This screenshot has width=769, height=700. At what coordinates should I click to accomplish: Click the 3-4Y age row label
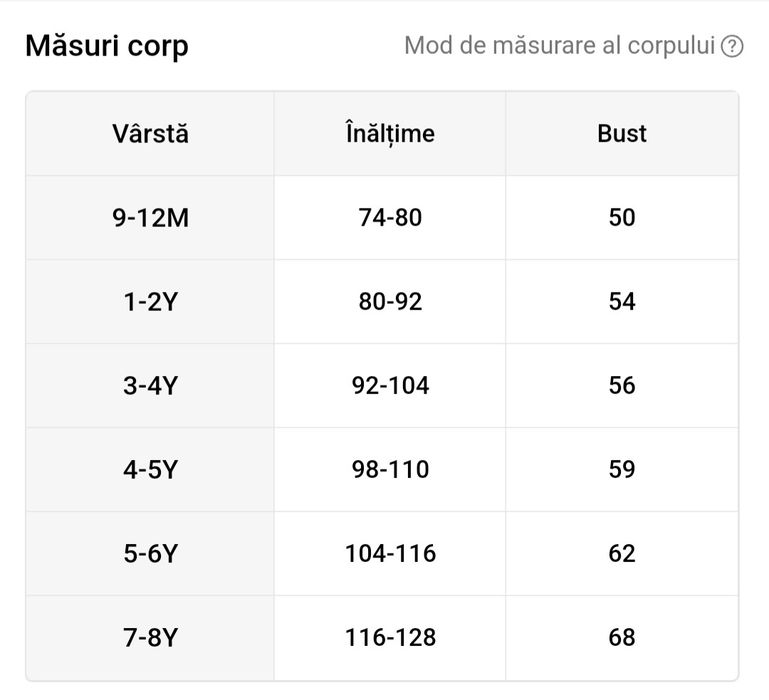point(150,386)
